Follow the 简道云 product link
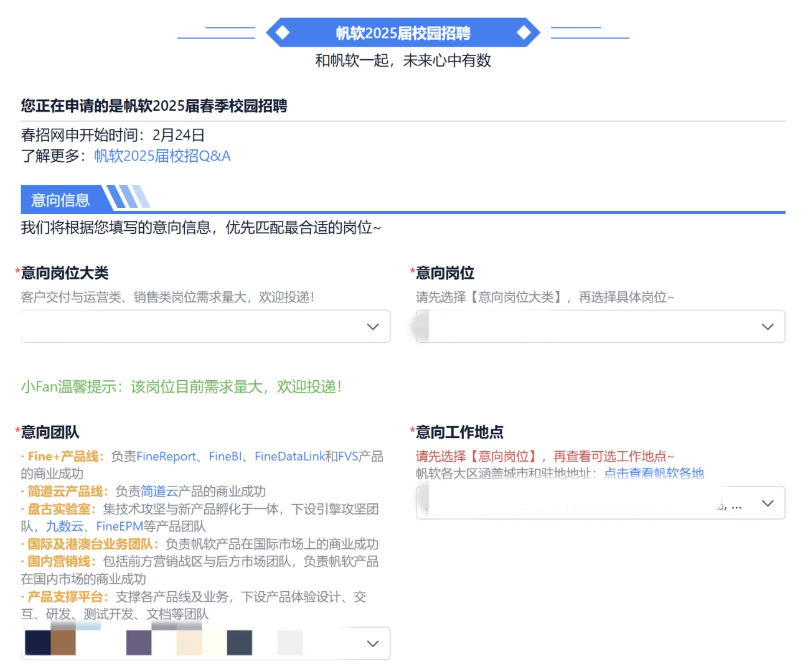The image size is (808, 672). (x=159, y=492)
